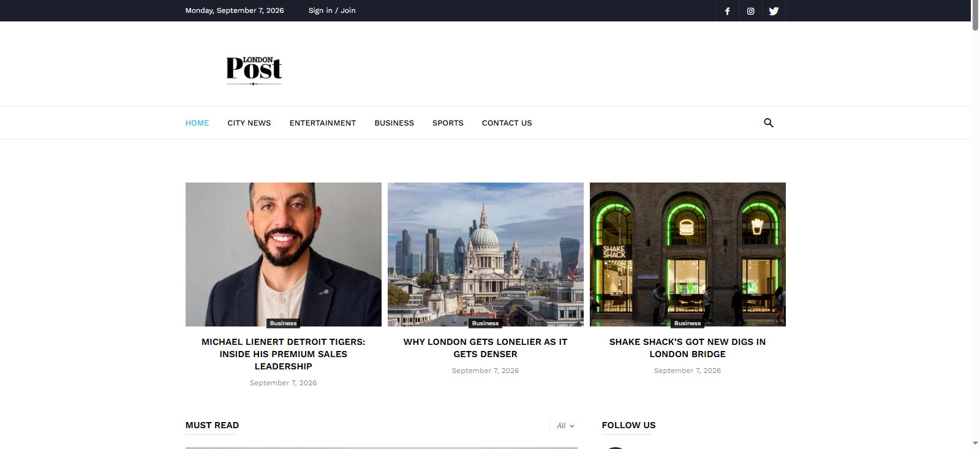Open Michael Lienert Detroit Tigers article thumbnail
The height and width of the screenshot is (449, 980).
point(284,254)
